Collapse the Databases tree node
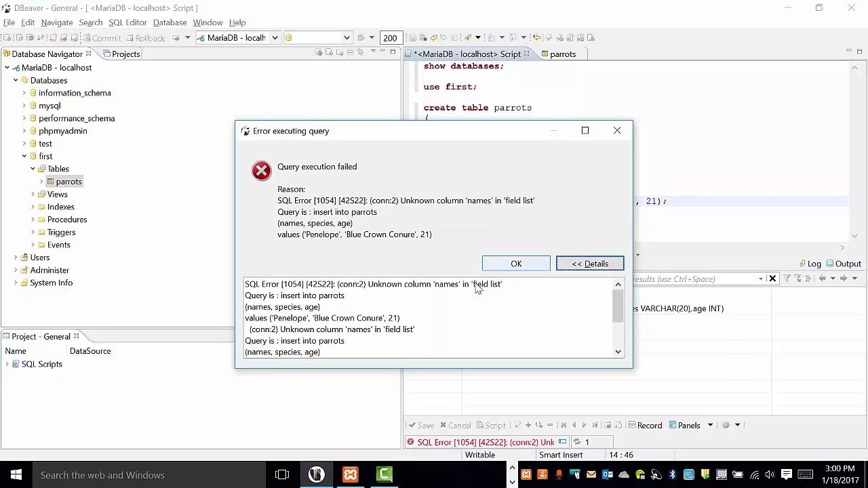This screenshot has width=868, height=488. pyautogui.click(x=16, y=80)
